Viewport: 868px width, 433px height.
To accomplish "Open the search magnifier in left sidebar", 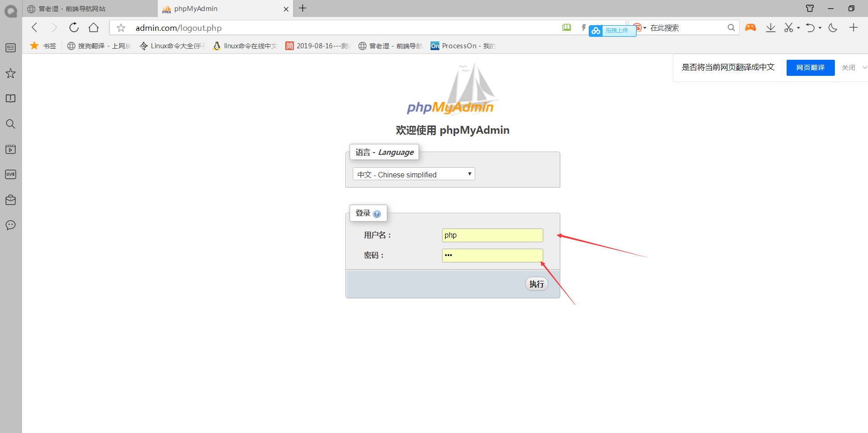I will [11, 124].
